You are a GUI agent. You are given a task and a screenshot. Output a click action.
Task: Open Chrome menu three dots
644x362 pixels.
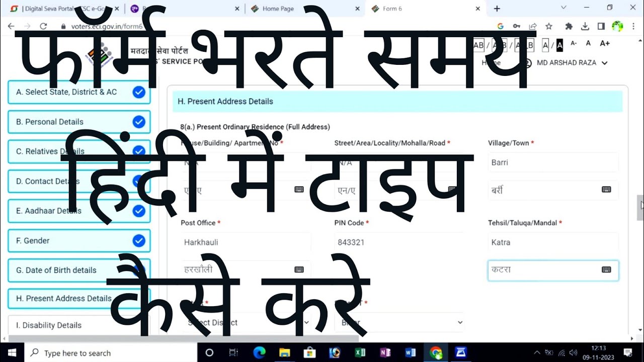point(633,26)
